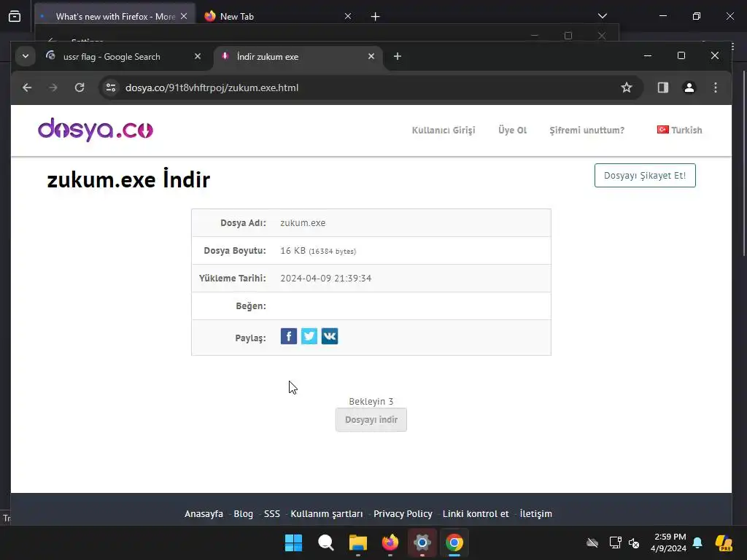Close the Firefox New Tab tab
Screen dimensions: 747x560
click(x=348, y=17)
